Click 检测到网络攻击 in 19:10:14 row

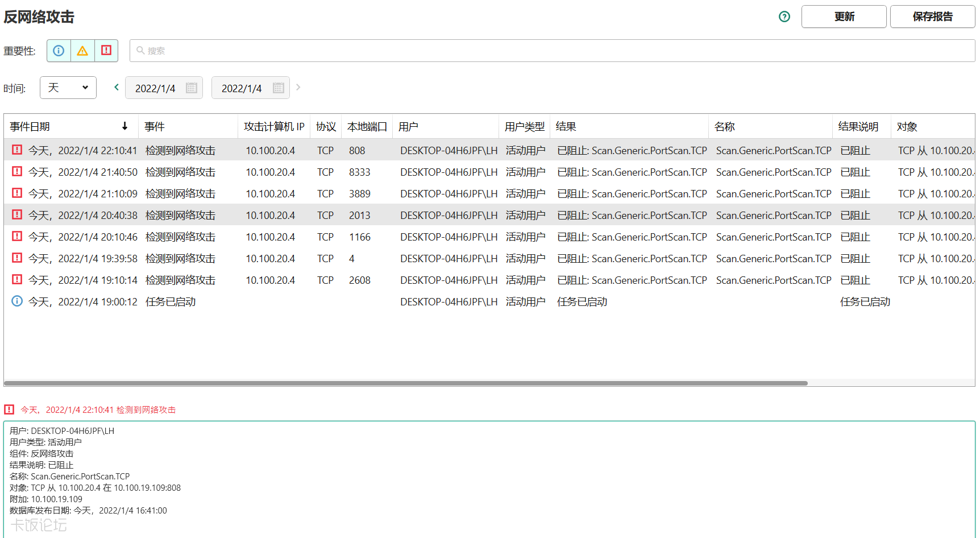(x=181, y=280)
